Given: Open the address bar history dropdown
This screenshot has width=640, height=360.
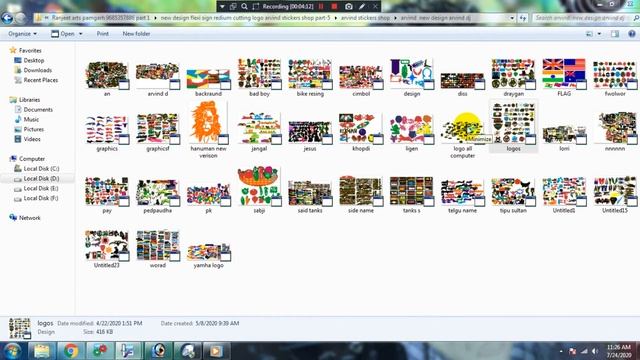Looking at the screenshot, I should [512, 18].
